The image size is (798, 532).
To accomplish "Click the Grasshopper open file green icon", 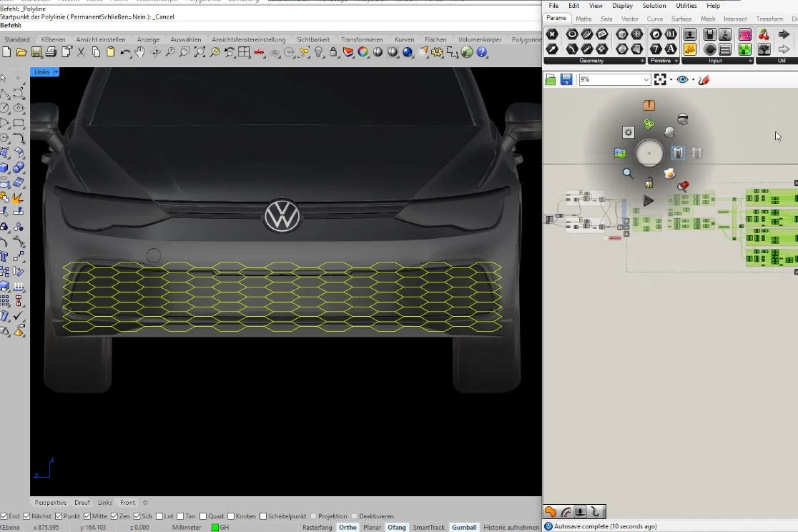I will [550, 79].
